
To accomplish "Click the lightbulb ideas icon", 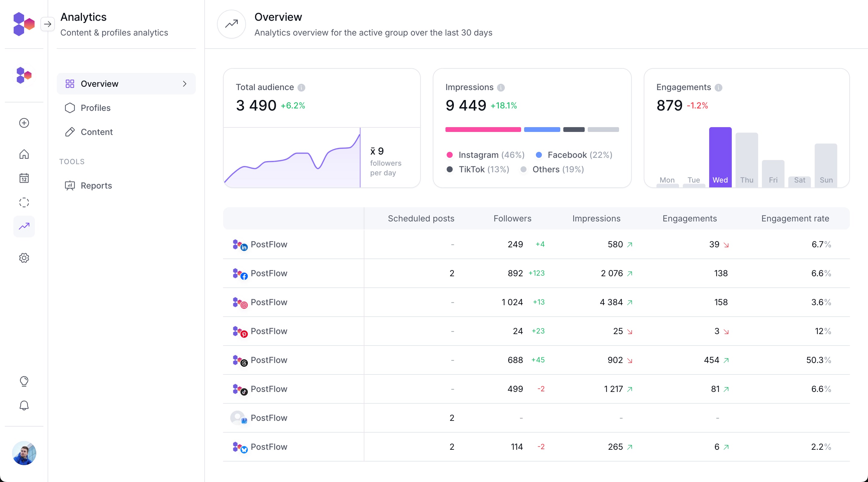I will click(24, 381).
